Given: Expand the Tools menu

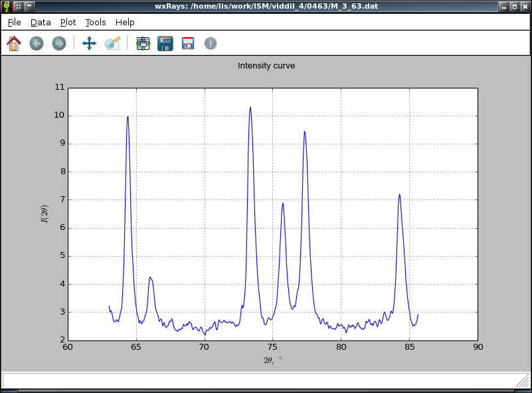Looking at the screenshot, I should (x=96, y=22).
